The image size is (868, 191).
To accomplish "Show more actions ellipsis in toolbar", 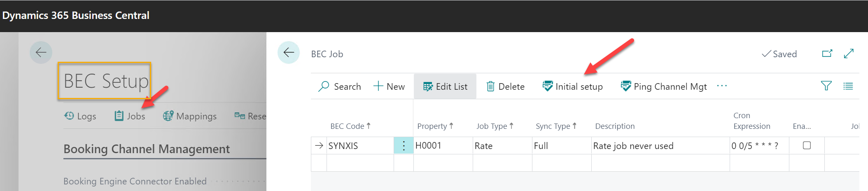I will [722, 86].
